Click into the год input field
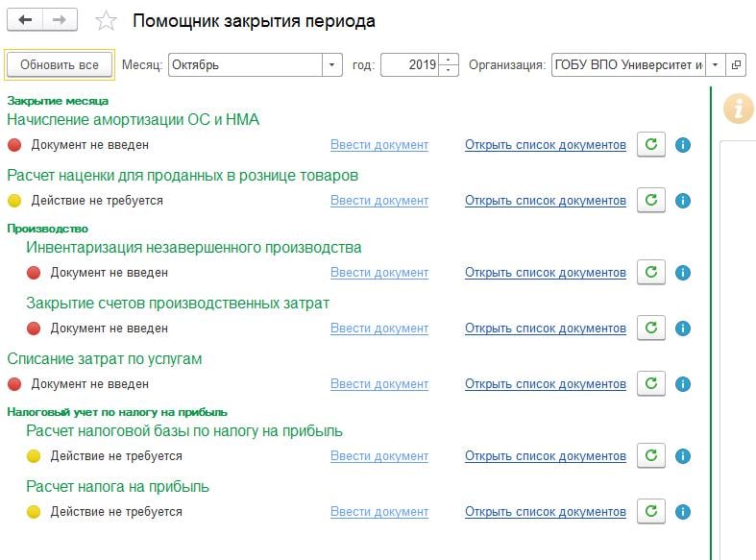 [410, 65]
